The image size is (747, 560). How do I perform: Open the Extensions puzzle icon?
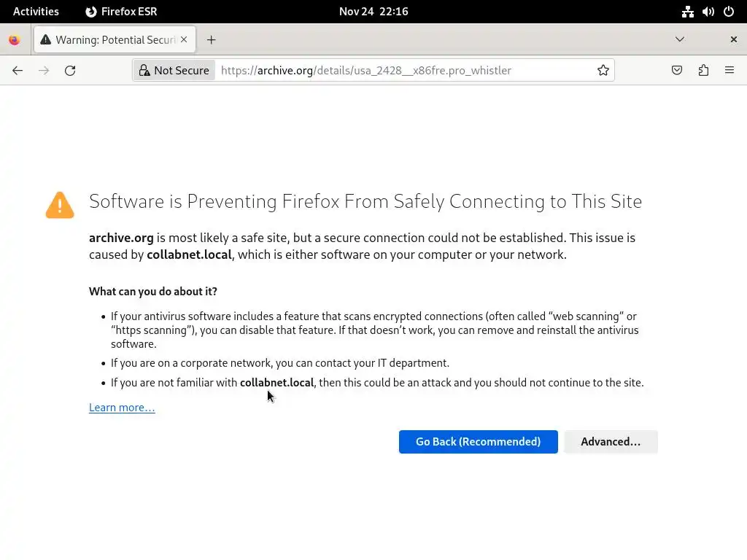point(703,70)
